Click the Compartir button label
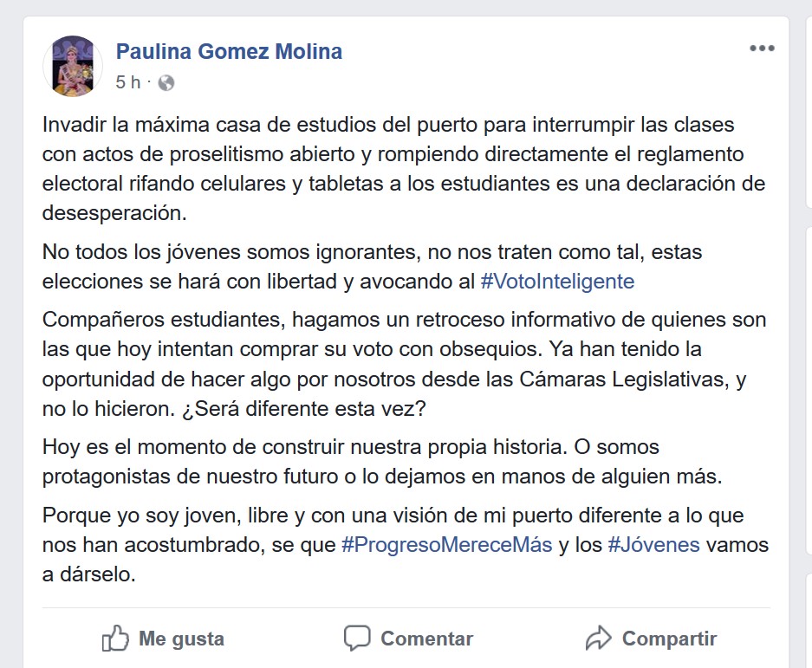Viewport: 812px width, 668px height. pos(669,639)
